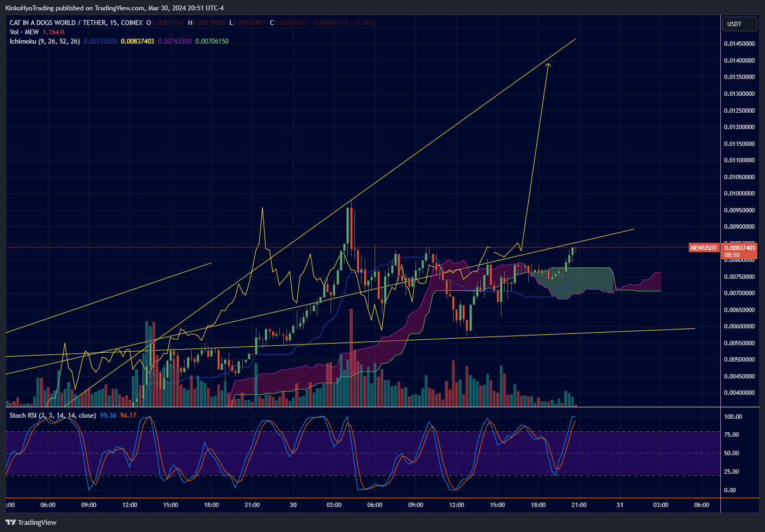765x532 pixels.
Task: Click the 50.00 Stoch RSI axis label
Action: (731, 453)
